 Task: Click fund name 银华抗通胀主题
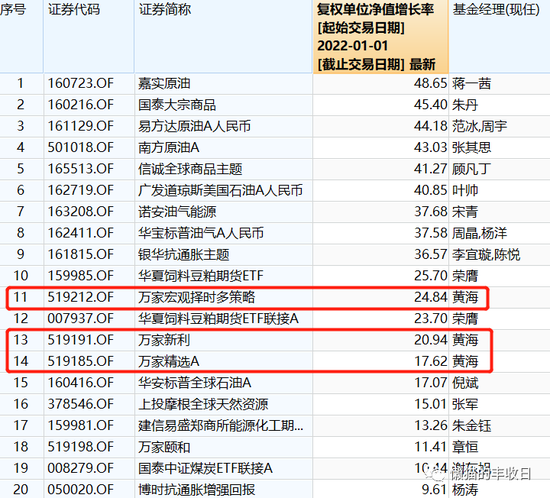coord(183,255)
